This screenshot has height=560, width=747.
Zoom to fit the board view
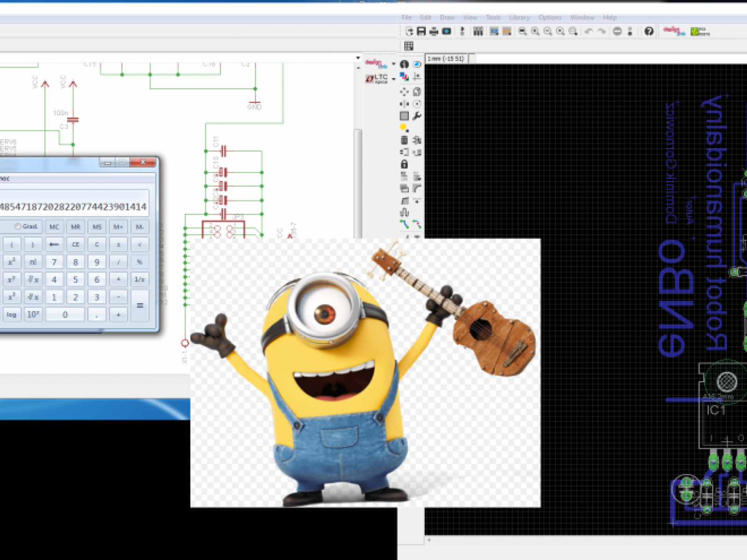tap(523, 31)
